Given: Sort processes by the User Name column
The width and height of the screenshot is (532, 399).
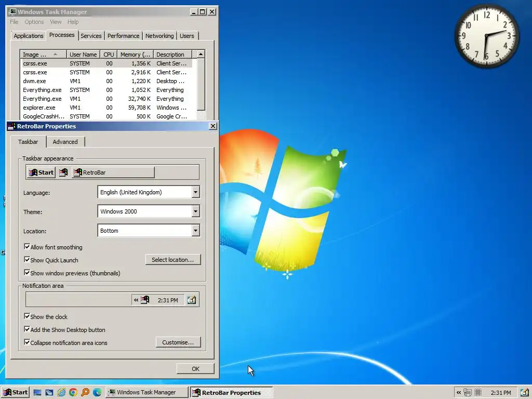Looking at the screenshot, I should pos(83,54).
